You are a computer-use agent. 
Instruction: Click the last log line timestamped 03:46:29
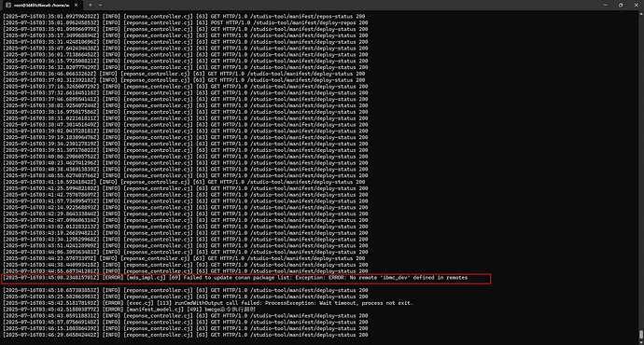tap(185, 335)
